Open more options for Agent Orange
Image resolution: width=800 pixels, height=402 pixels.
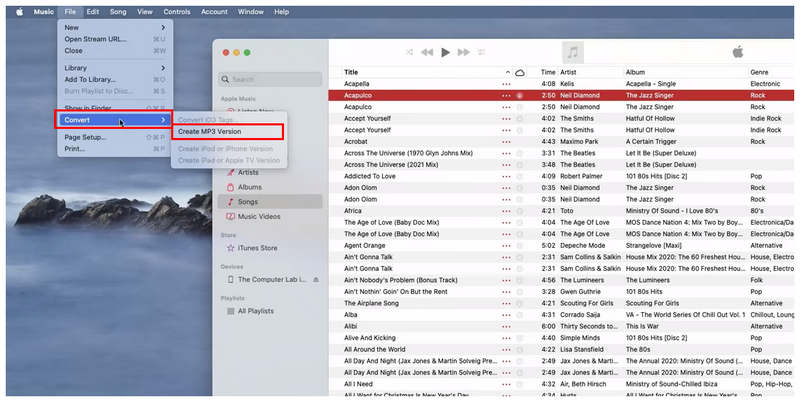(x=506, y=246)
